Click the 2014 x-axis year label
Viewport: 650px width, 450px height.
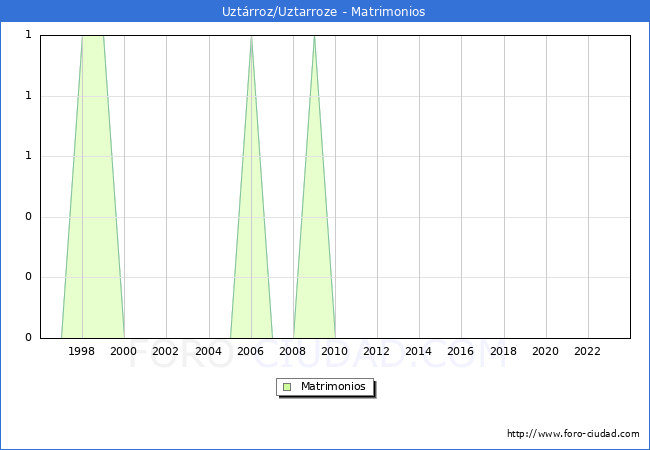click(x=419, y=351)
